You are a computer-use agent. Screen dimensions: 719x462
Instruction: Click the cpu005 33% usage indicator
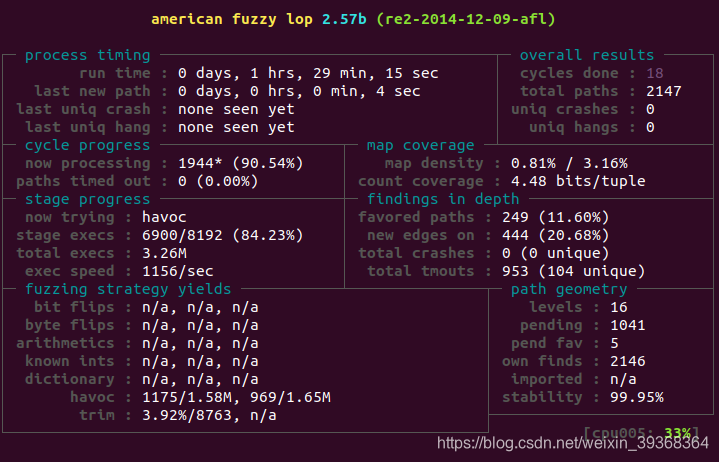click(x=641, y=433)
